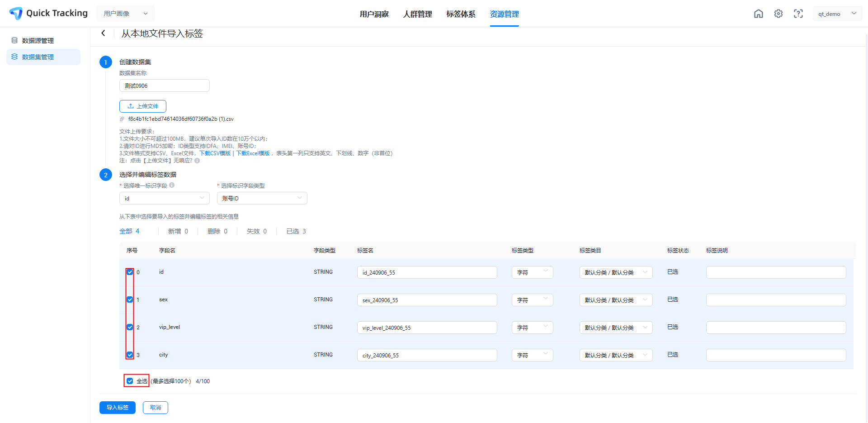Click the 4/100 selection count

203,381
